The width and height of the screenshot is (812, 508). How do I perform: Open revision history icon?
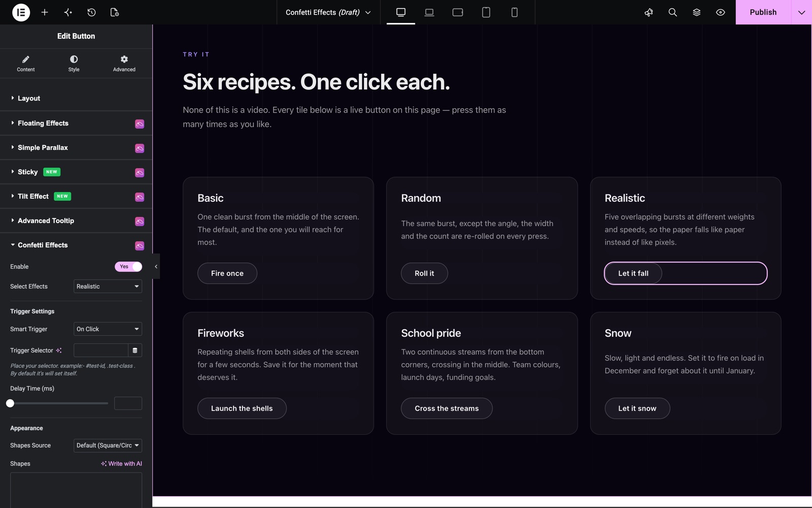[91, 12]
